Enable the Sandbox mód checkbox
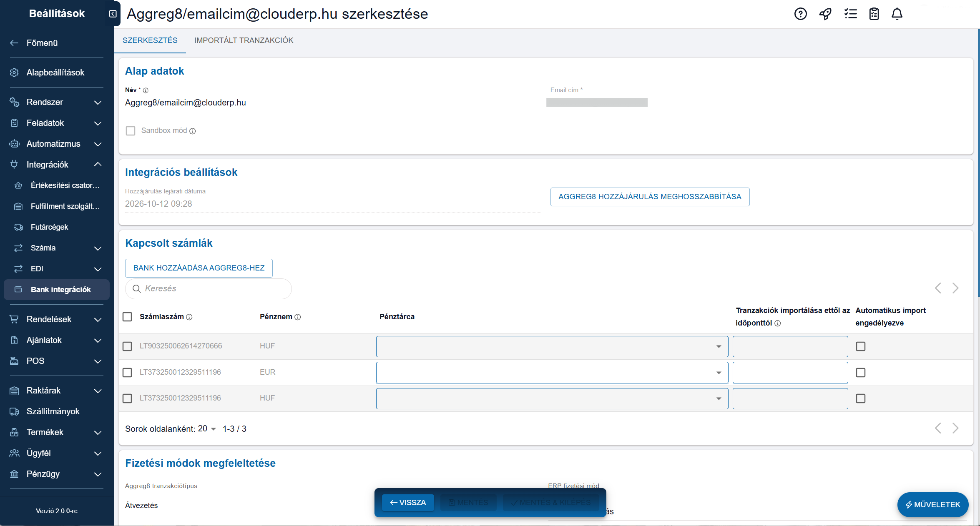980x526 pixels. (x=131, y=131)
